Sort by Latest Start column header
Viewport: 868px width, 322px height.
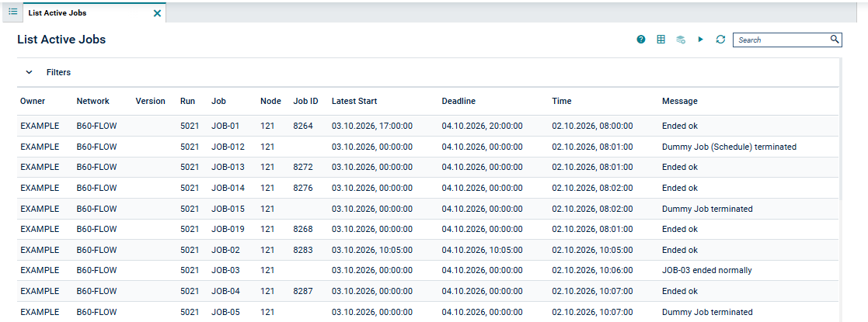coord(354,101)
